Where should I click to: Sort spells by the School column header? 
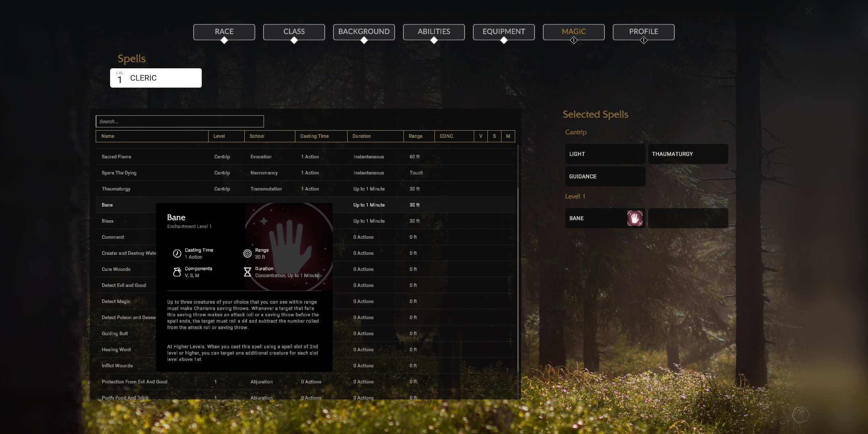pyautogui.click(x=270, y=136)
